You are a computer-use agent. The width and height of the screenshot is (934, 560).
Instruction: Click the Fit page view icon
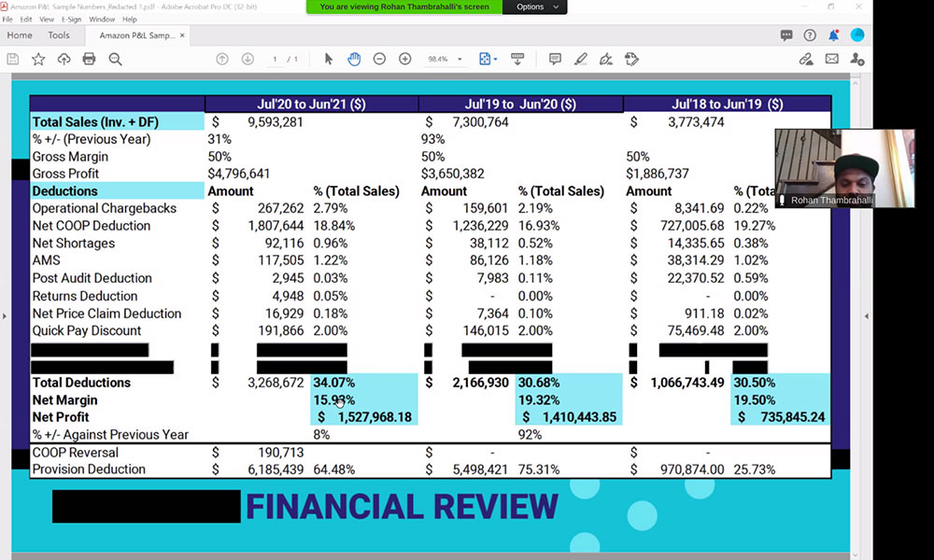[485, 59]
